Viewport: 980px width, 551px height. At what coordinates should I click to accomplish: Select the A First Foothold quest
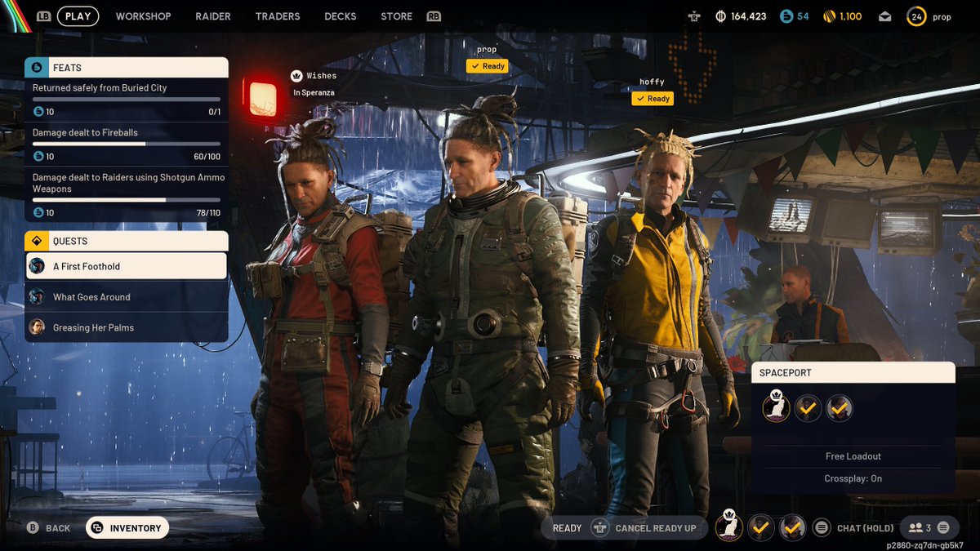pyautogui.click(x=127, y=266)
